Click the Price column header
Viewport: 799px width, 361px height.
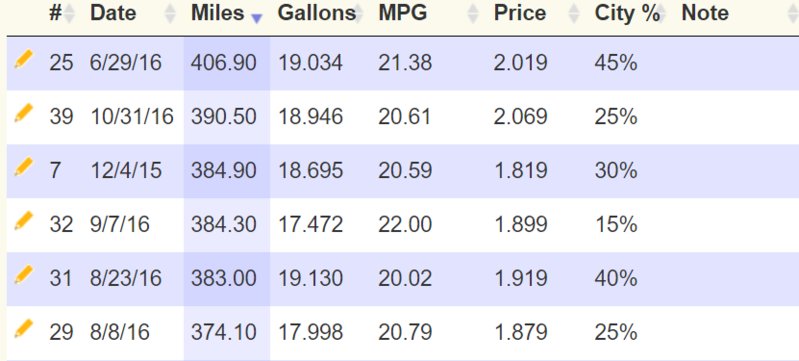(519, 13)
